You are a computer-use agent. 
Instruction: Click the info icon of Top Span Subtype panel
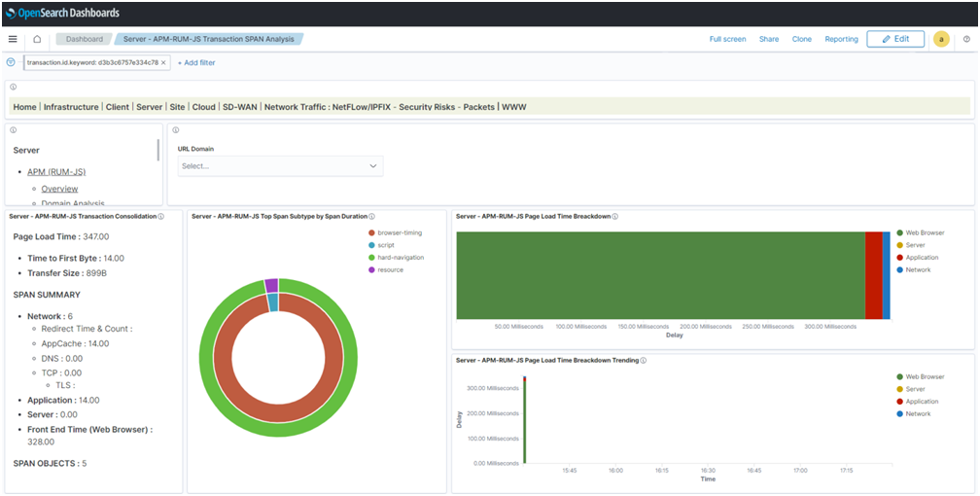(371, 217)
